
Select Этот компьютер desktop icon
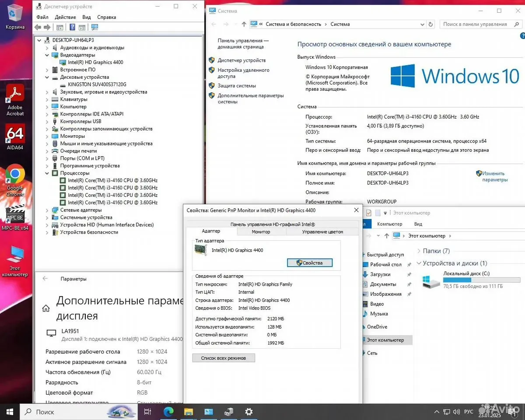[x=15, y=261]
